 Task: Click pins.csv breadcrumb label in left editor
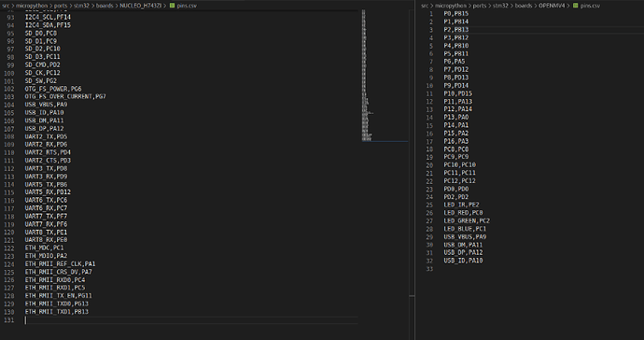[x=187, y=6]
